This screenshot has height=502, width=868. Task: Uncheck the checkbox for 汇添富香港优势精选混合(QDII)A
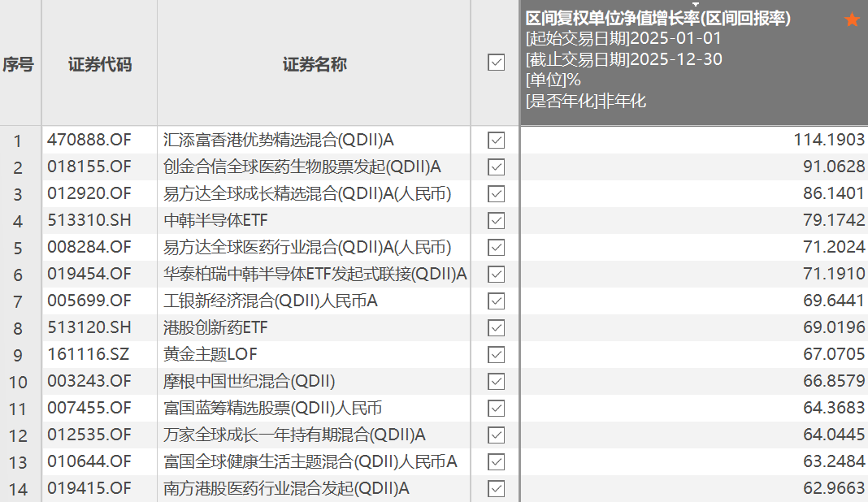point(496,140)
